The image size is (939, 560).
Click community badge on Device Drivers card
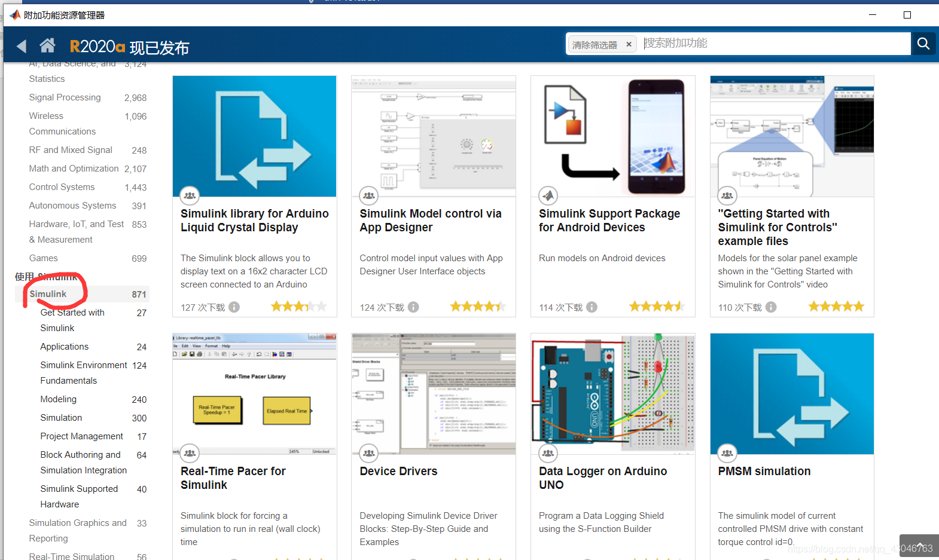369,453
